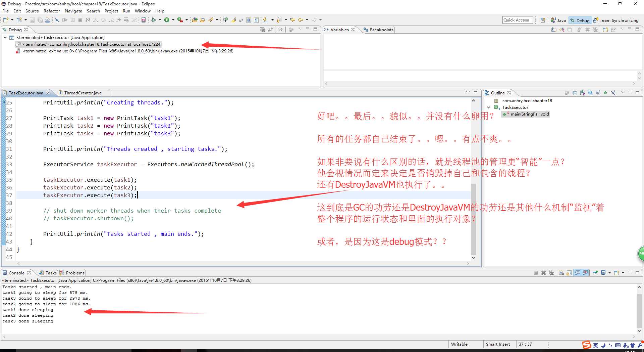Image resolution: width=644 pixels, height=352 pixels.
Task: Toggle Scroll Lock in Console toolbar
Action: (569, 273)
